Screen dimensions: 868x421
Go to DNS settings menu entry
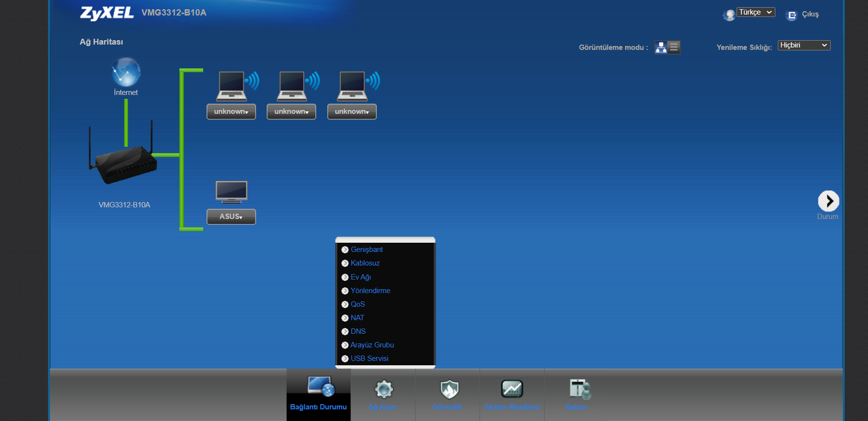click(x=358, y=331)
